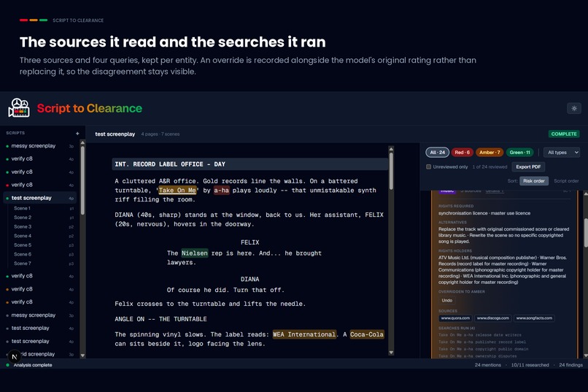Export the report with Export PDF

point(528,166)
